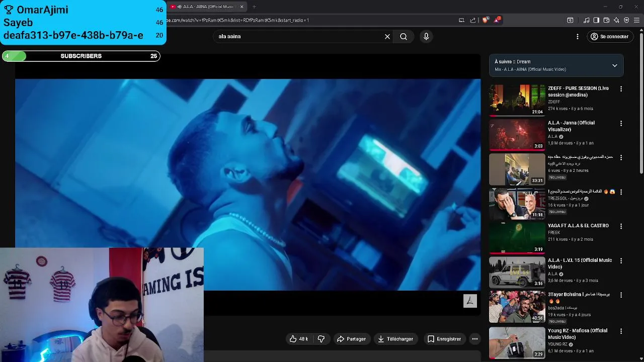Open options for YOUNG RZ - Mafiosa video
The width and height of the screenshot is (644, 362).
tap(621, 331)
